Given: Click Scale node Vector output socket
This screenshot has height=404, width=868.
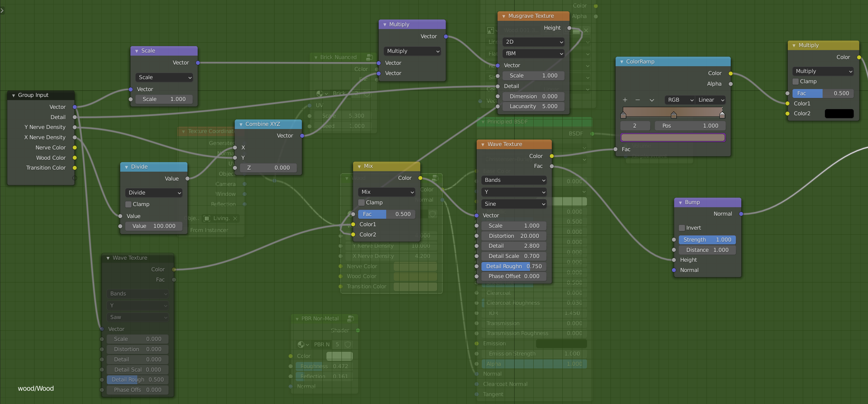Looking at the screenshot, I should [198, 63].
